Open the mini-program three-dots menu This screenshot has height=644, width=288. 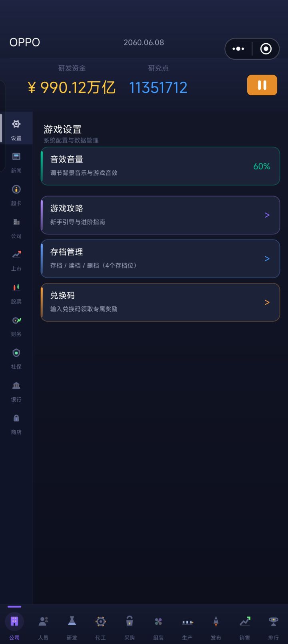pyautogui.click(x=238, y=49)
